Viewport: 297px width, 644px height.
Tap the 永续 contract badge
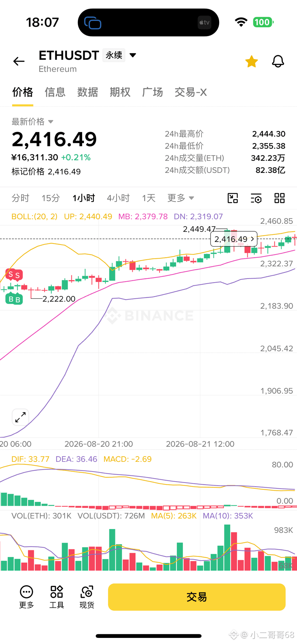(x=114, y=55)
